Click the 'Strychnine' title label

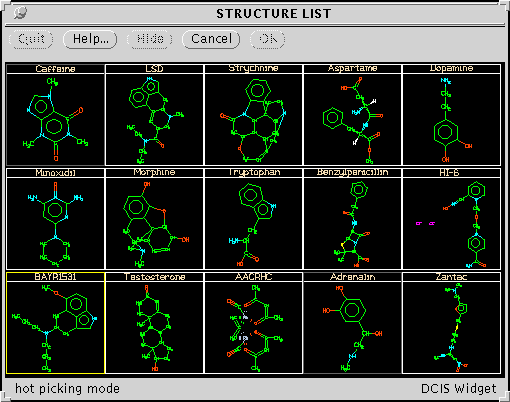pos(253,68)
